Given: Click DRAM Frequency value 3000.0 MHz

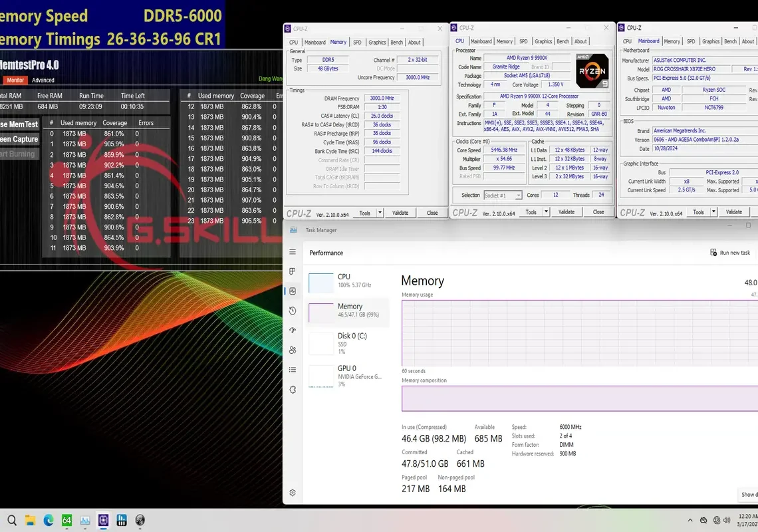Looking at the screenshot, I should [382, 98].
